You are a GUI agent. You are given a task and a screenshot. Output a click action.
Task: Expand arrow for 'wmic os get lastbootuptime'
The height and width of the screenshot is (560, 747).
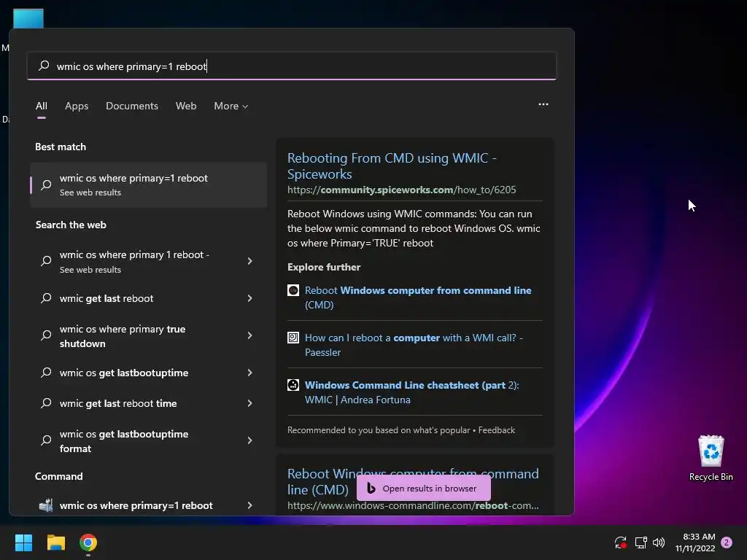pos(249,373)
